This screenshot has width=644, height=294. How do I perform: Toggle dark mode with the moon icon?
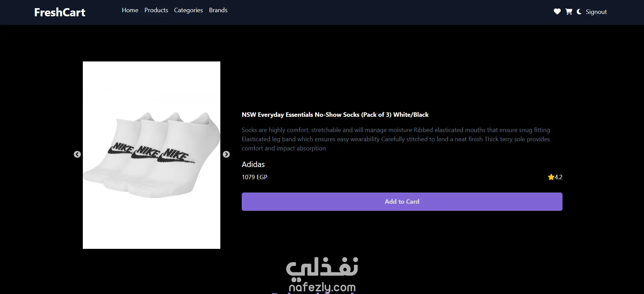[x=579, y=12]
